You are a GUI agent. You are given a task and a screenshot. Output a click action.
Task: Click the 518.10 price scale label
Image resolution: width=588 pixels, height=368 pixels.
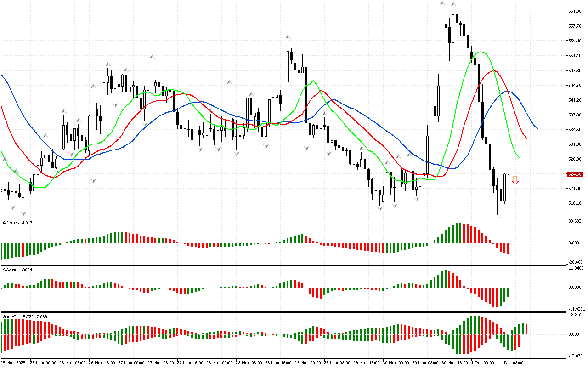coord(575,203)
